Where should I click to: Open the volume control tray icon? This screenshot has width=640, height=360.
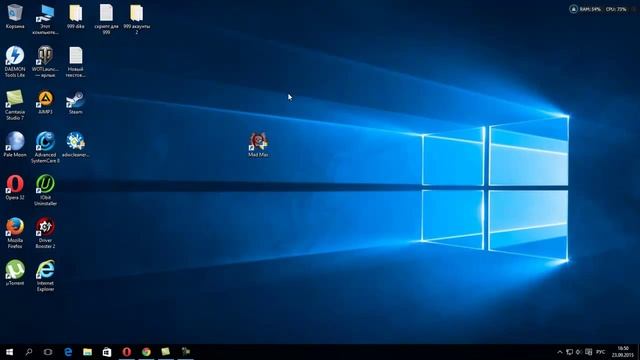pos(579,352)
